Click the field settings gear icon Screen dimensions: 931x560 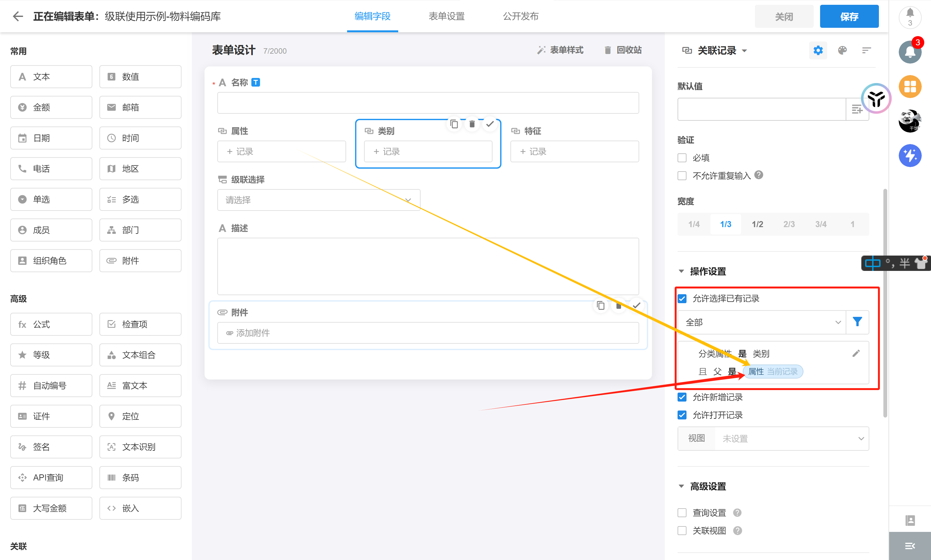[x=818, y=50]
